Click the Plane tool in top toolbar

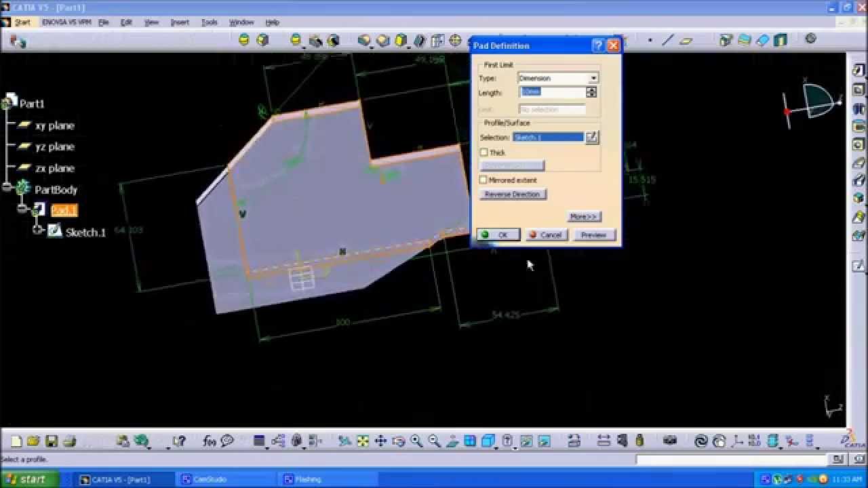686,41
